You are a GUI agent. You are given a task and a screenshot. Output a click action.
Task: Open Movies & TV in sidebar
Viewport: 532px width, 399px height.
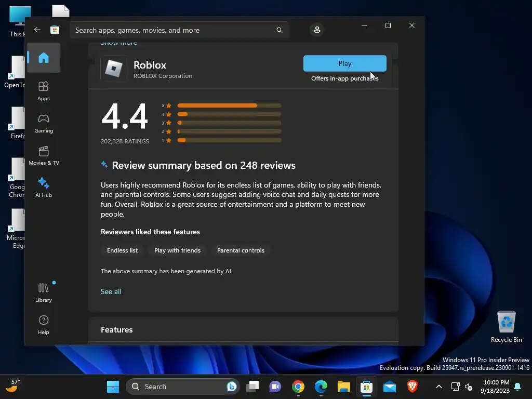point(44,156)
